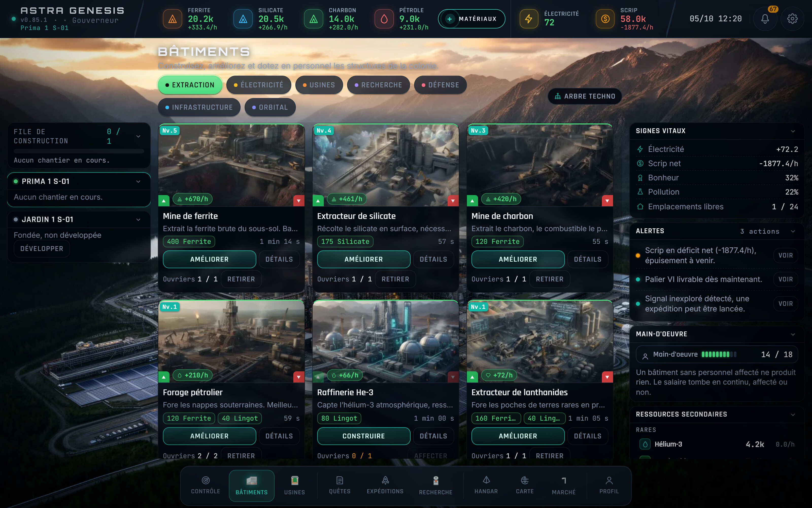Open Hangar from bottom navigation

click(x=486, y=485)
